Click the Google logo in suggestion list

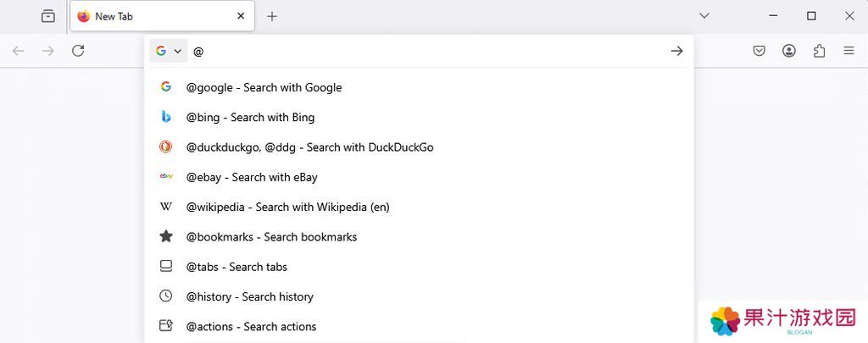pyautogui.click(x=165, y=87)
